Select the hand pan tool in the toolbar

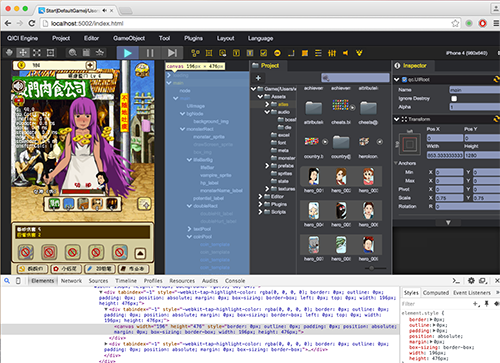9,53
